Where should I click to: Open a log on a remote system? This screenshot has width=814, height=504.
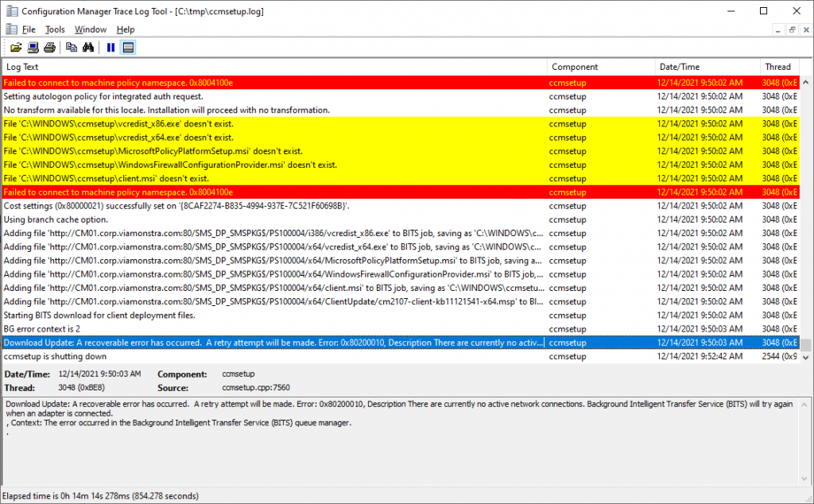tap(33, 47)
